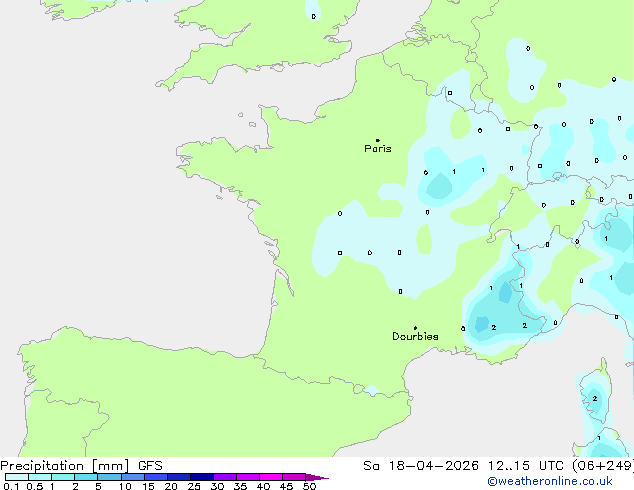Click the Dourbies location label
This screenshot has height=490, width=634.
(415, 336)
